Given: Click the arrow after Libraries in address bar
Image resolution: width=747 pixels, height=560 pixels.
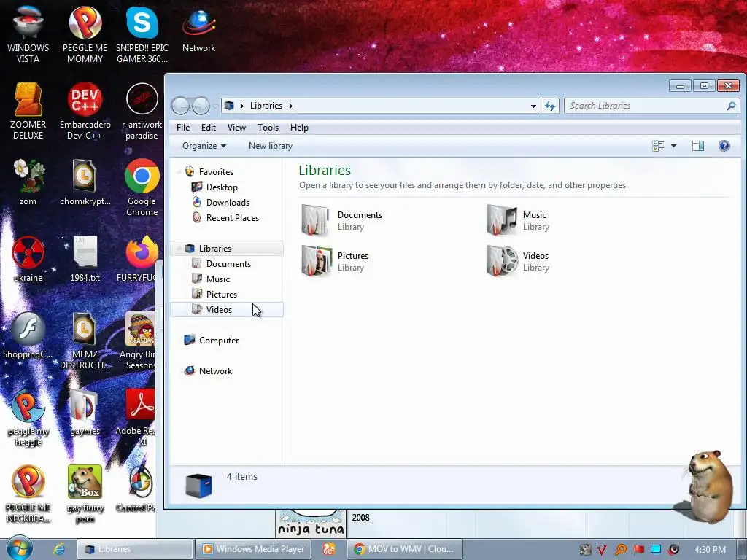Looking at the screenshot, I should coord(290,106).
